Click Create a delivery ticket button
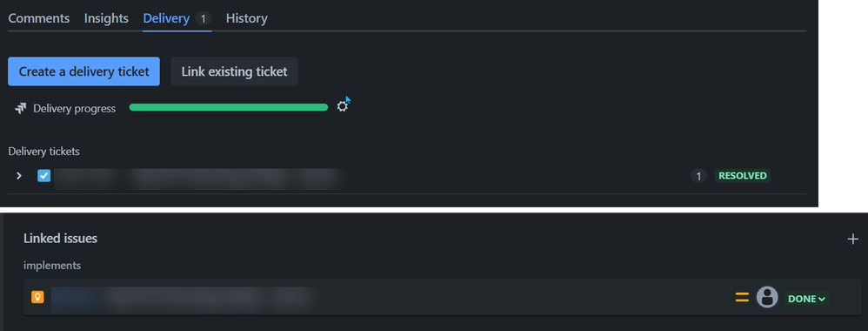Image resolution: width=868 pixels, height=331 pixels. tap(83, 71)
